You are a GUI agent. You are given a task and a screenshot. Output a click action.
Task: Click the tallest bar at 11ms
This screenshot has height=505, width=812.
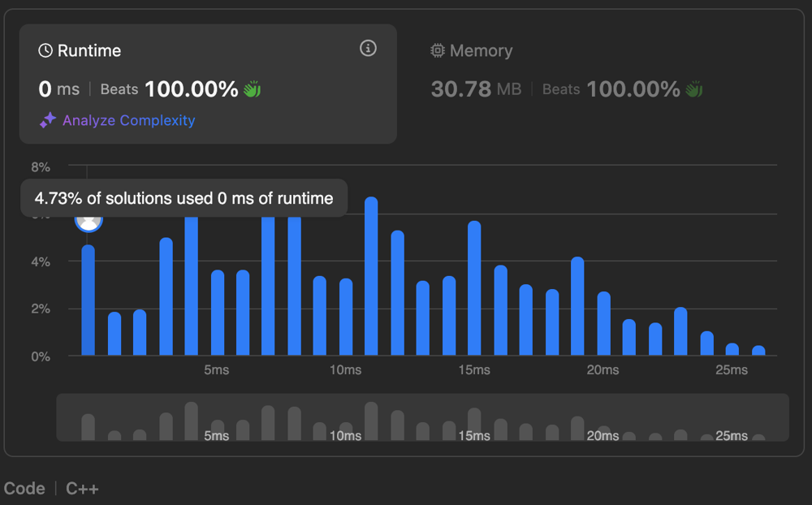click(371, 276)
